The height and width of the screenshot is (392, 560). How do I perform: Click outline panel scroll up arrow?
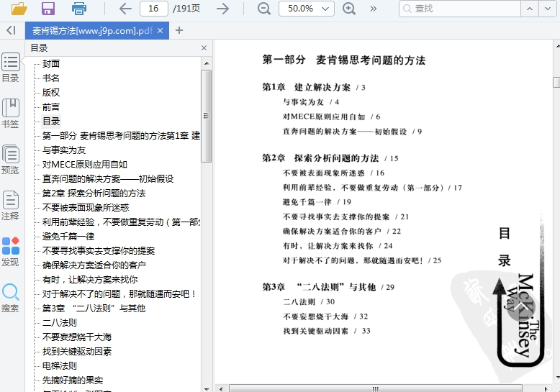[207, 63]
